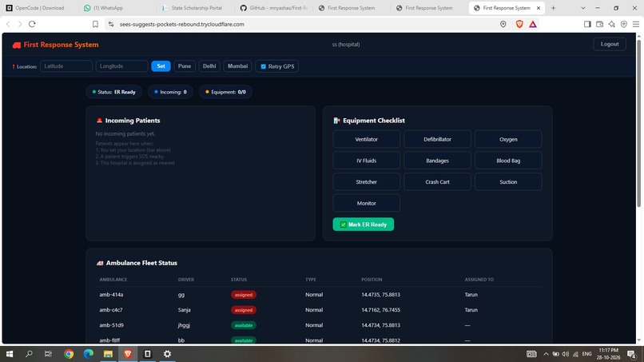Viewport: 644px width, 362px height.
Task: Click the Status ER Ready pill
Action: [x=113, y=92]
